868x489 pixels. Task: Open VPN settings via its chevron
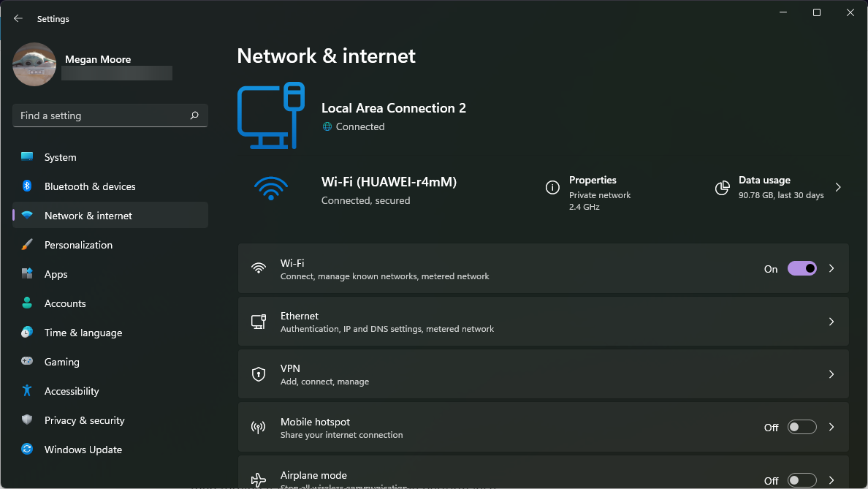(x=831, y=374)
